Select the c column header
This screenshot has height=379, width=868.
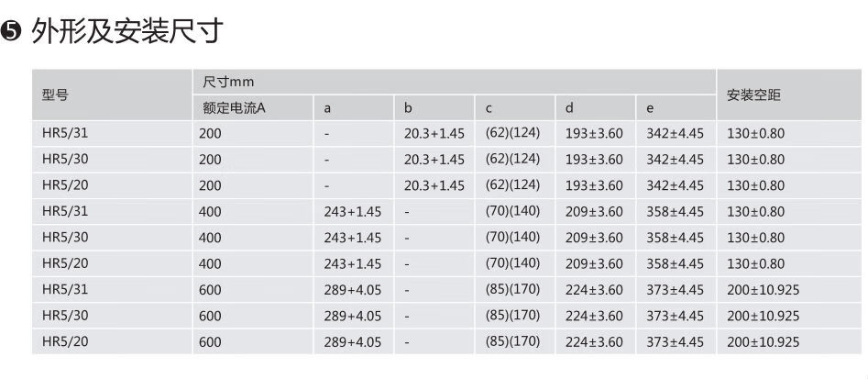(x=489, y=107)
